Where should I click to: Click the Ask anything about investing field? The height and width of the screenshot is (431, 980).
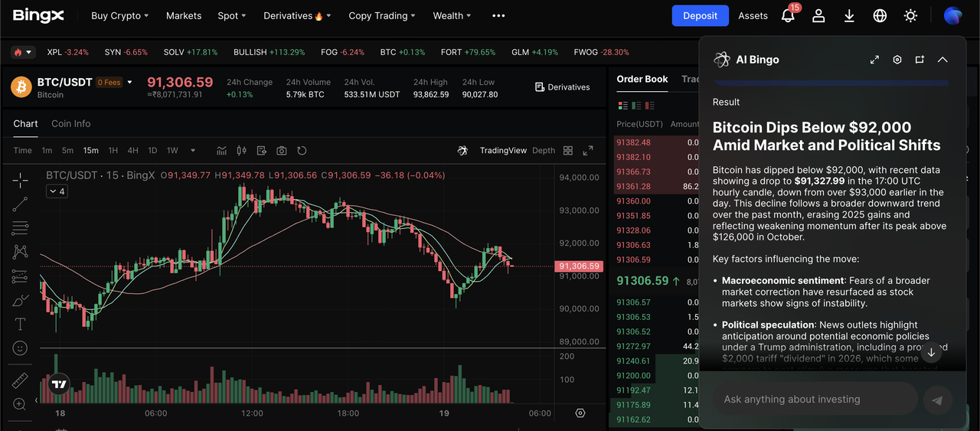815,399
